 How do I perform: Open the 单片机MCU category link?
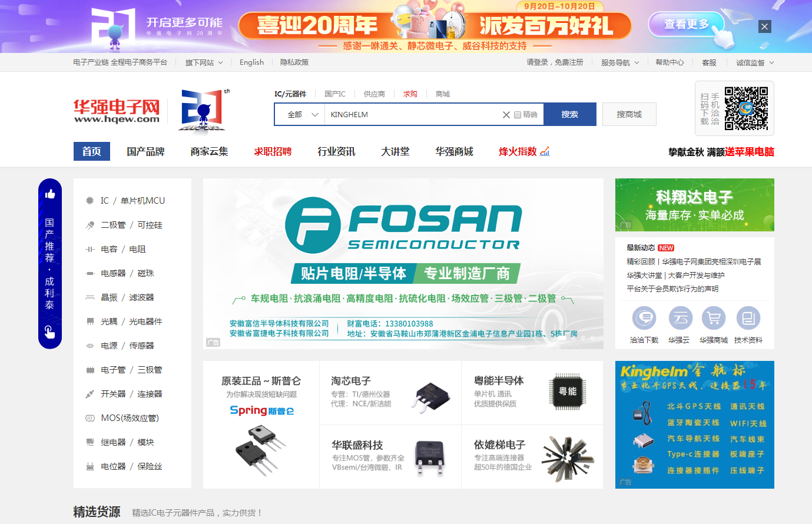coord(142,201)
